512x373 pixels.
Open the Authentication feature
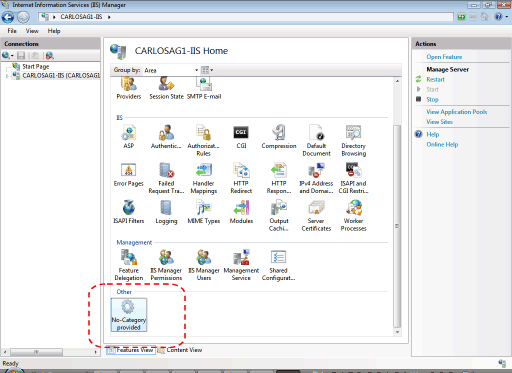coord(166,137)
